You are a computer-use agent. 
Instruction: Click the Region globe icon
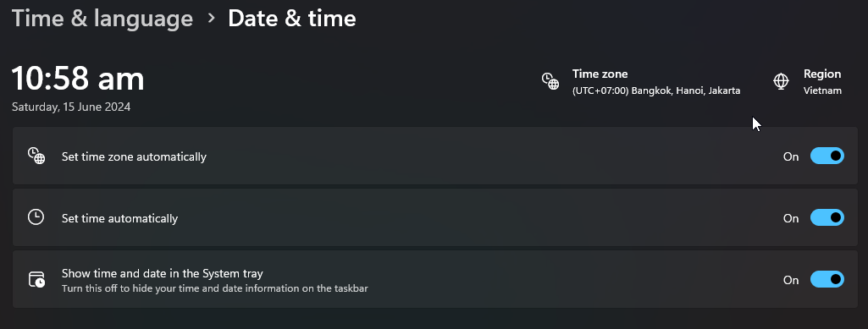(781, 81)
